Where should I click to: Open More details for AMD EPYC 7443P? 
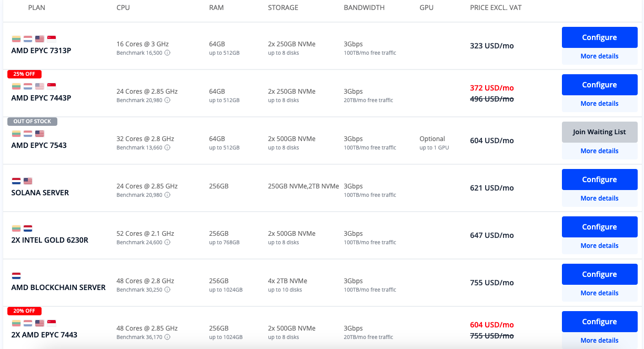599,103
